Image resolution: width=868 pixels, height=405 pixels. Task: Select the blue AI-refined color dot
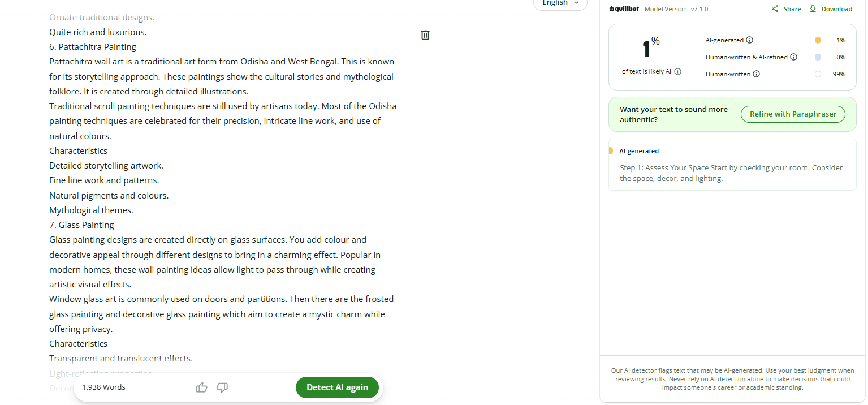click(x=818, y=57)
